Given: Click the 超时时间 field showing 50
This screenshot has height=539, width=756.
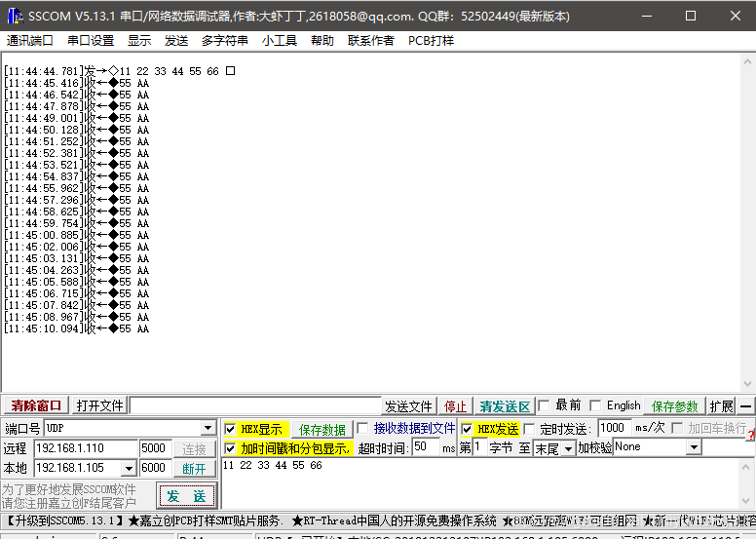Looking at the screenshot, I should [426, 446].
